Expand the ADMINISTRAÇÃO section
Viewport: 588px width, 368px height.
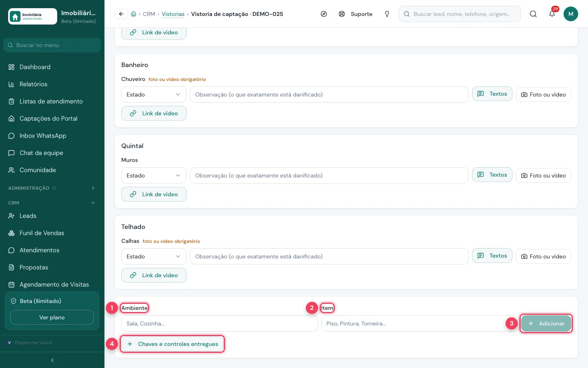click(52, 188)
